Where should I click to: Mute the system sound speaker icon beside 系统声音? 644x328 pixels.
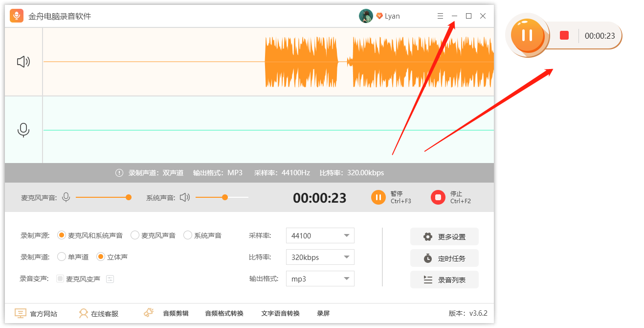(x=184, y=197)
